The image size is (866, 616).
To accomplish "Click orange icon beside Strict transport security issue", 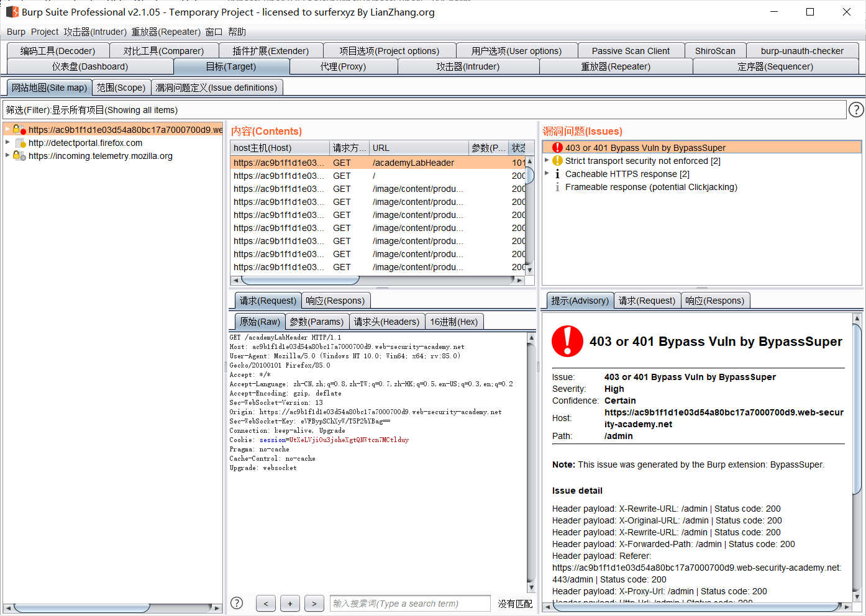I will (x=557, y=161).
